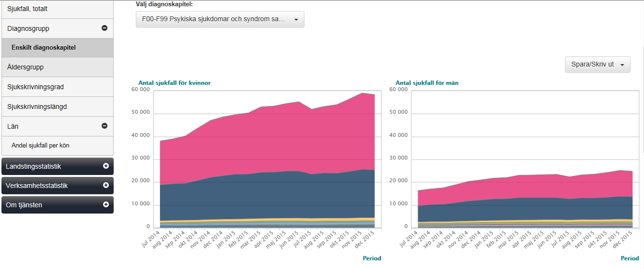
Task: Expand the Landstingsstatistik panel
Action: coord(58,166)
